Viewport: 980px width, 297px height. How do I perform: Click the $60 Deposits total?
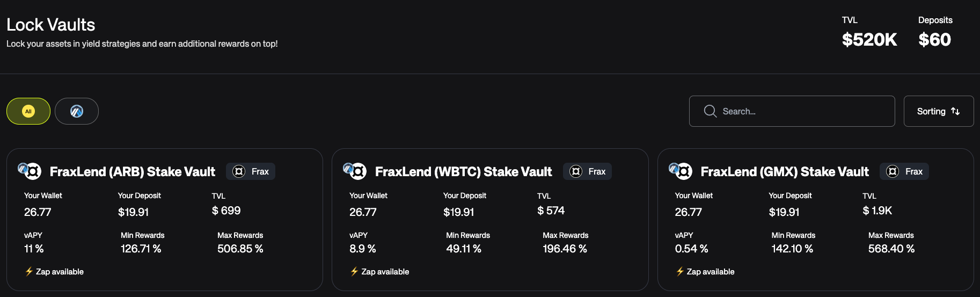tap(934, 39)
